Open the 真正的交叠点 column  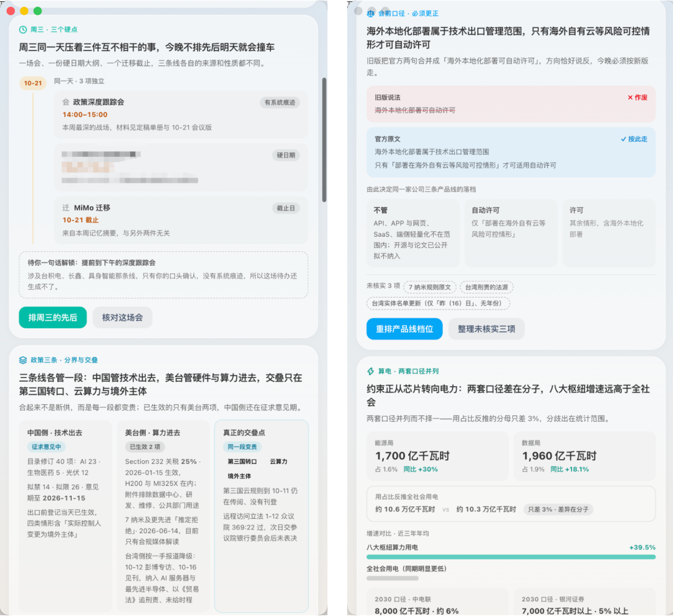pyautogui.click(x=261, y=516)
